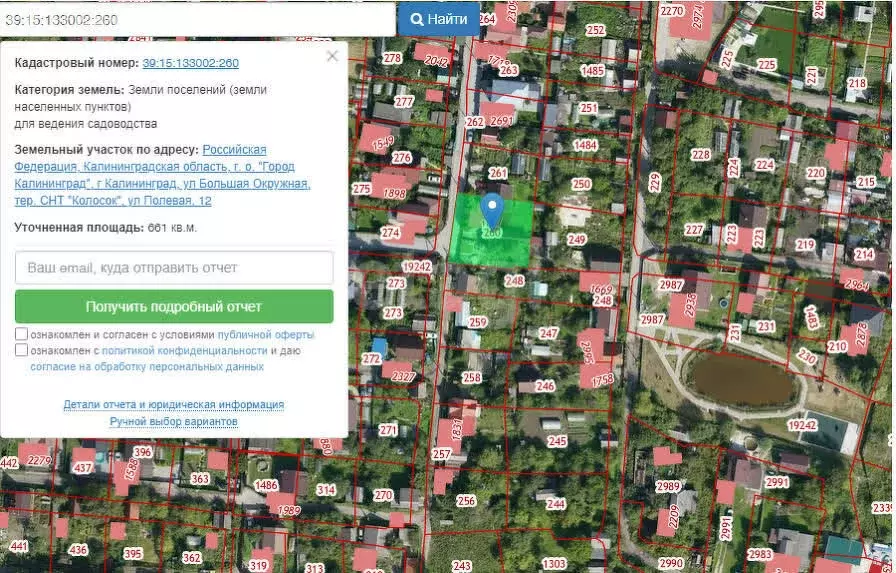Click the brown pond on the map
This screenshot has width=896, height=573.
[746, 378]
